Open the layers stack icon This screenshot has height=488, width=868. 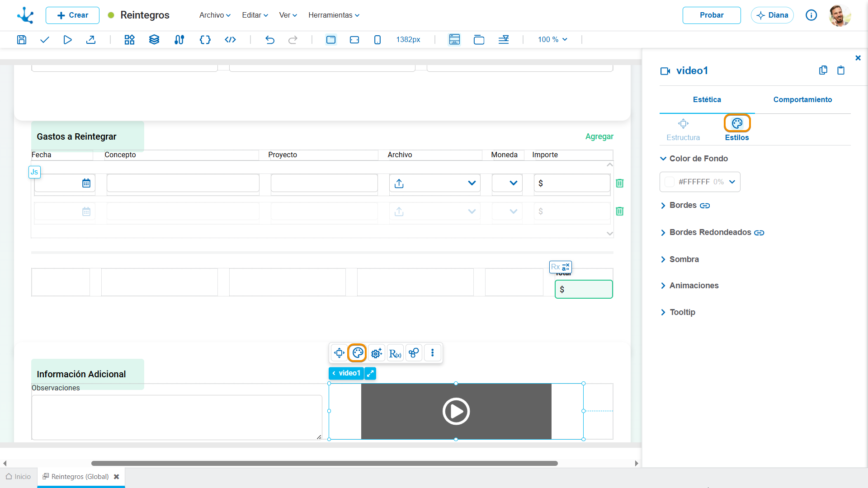tap(154, 40)
